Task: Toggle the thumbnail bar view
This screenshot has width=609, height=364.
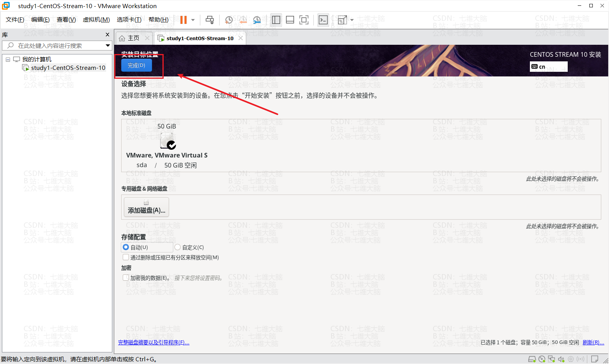Action: click(x=290, y=20)
